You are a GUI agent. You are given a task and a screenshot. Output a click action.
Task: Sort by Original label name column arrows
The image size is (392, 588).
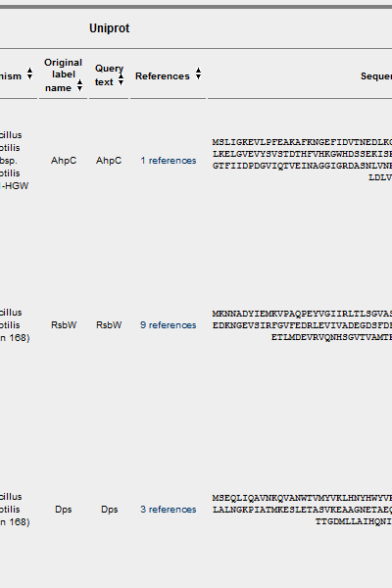click(x=79, y=85)
